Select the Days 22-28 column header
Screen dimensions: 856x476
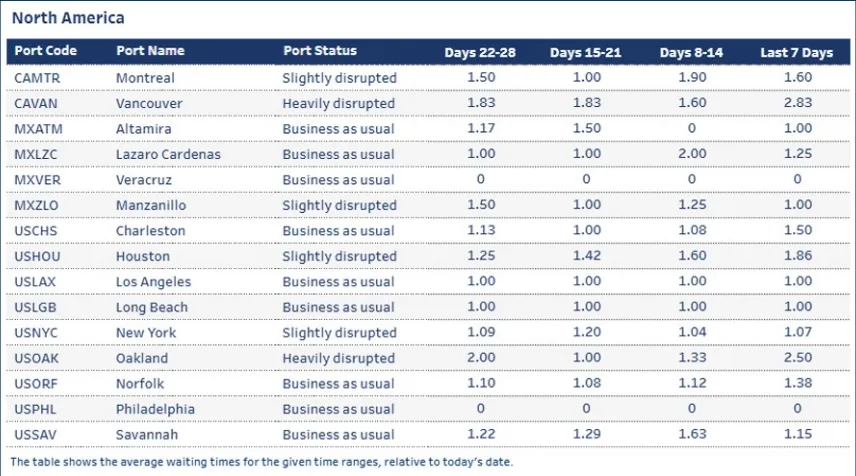click(480, 52)
